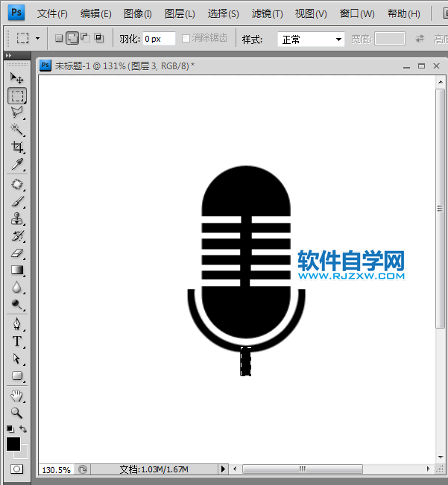This screenshot has width=448, height=485.
Task: Toggle 'Add to selection' mode button
Action: (x=72, y=38)
